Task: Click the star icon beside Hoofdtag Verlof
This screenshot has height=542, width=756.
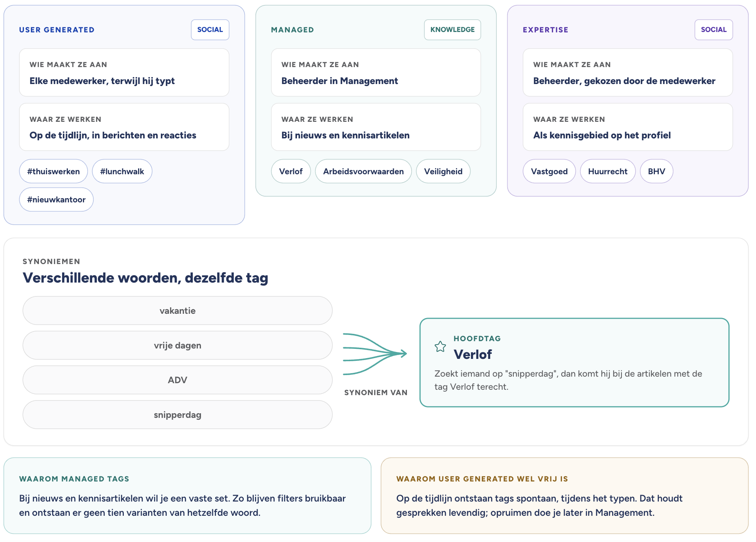Action: (440, 347)
